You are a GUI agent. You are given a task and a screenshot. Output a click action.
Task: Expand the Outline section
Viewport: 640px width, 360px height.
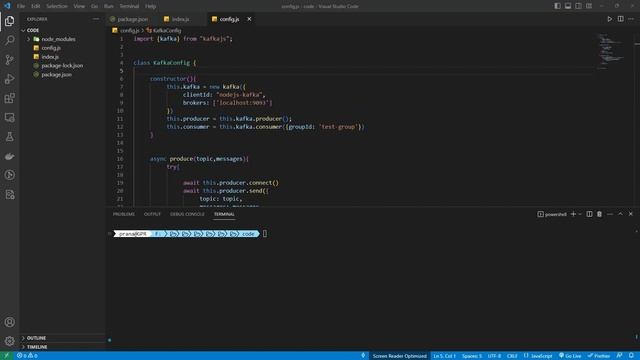[x=62, y=338]
